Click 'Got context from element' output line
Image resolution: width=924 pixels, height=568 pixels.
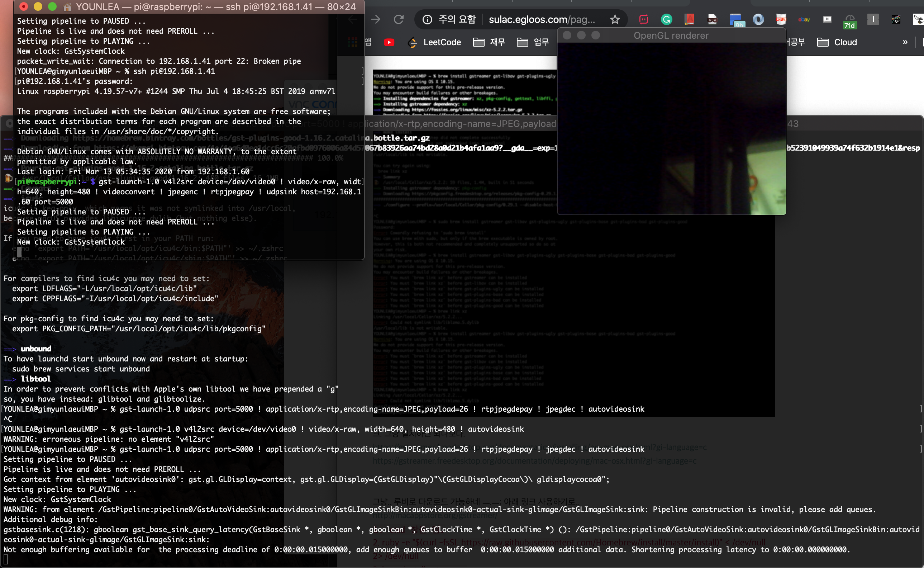tap(306, 479)
